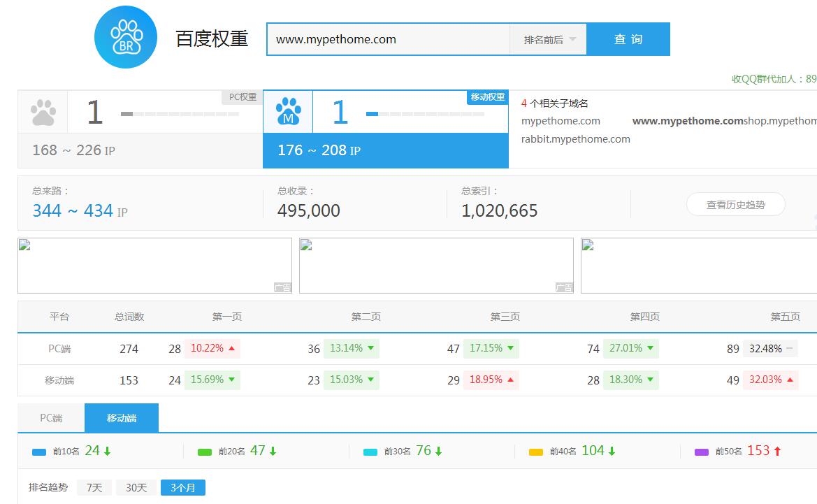Toggle the purple 前50名 legend swatch
This screenshot has height=504, width=817.
702,452
